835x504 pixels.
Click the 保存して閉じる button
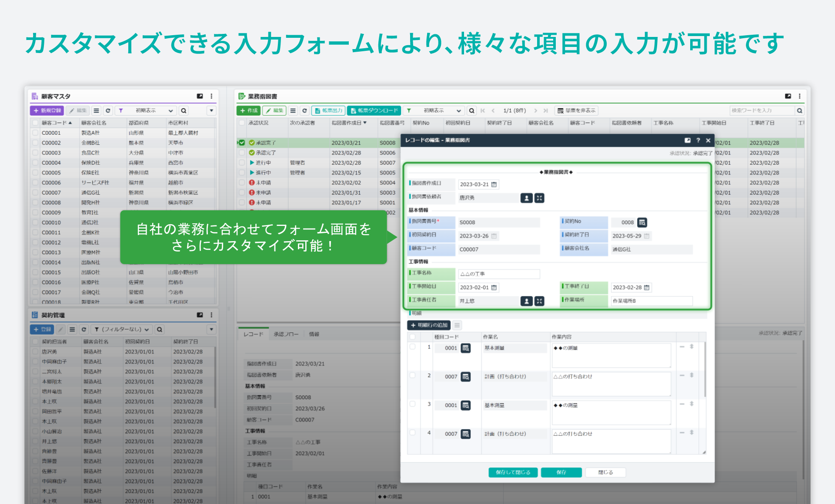tap(513, 472)
